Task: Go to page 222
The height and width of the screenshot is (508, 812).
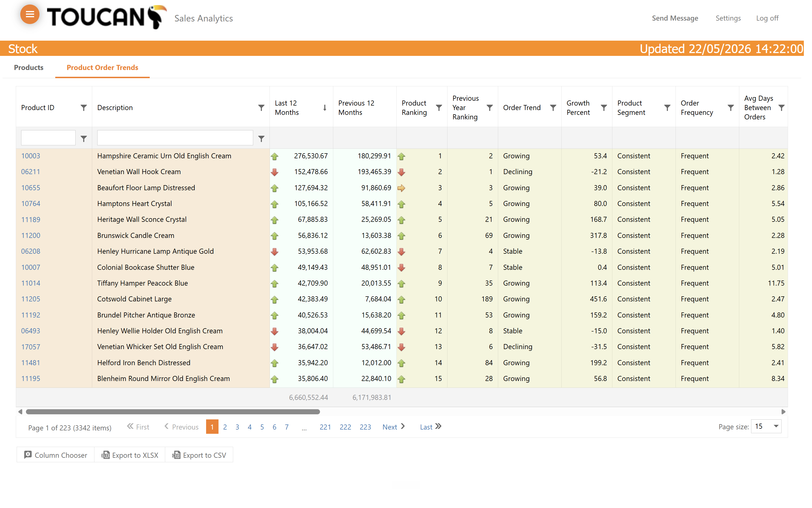Action: [x=345, y=427]
